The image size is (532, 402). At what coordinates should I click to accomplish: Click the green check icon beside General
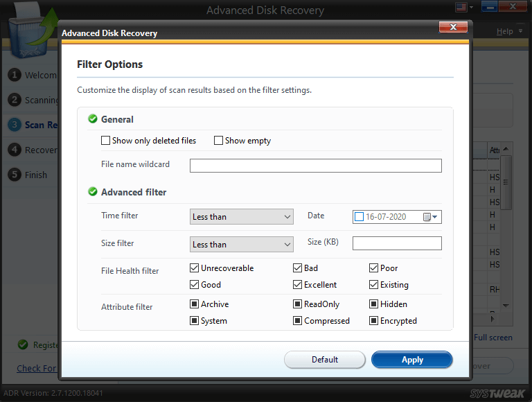pos(93,119)
